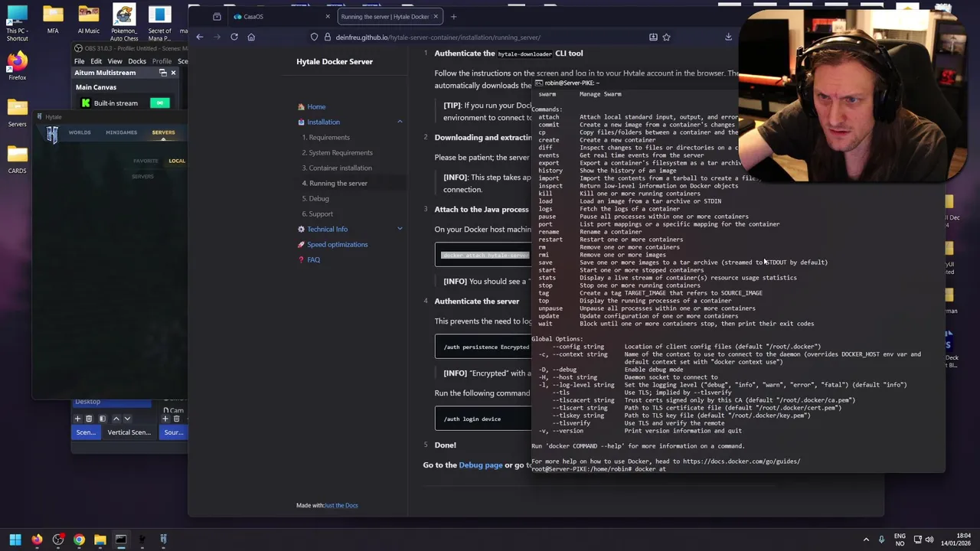This screenshot has height=551, width=980.
Task: Open the Firefox tab overview button
Action: coord(217,16)
